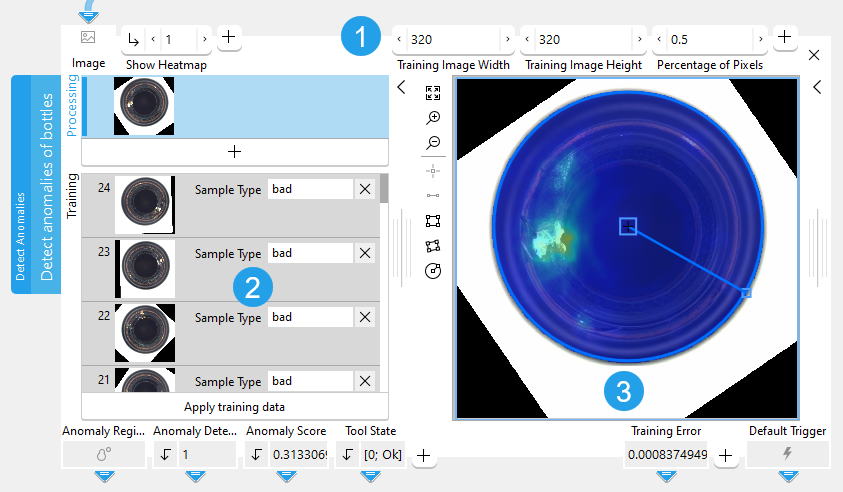843x492 pixels.
Task: Add a new processing image with the plus button
Action: 234,152
